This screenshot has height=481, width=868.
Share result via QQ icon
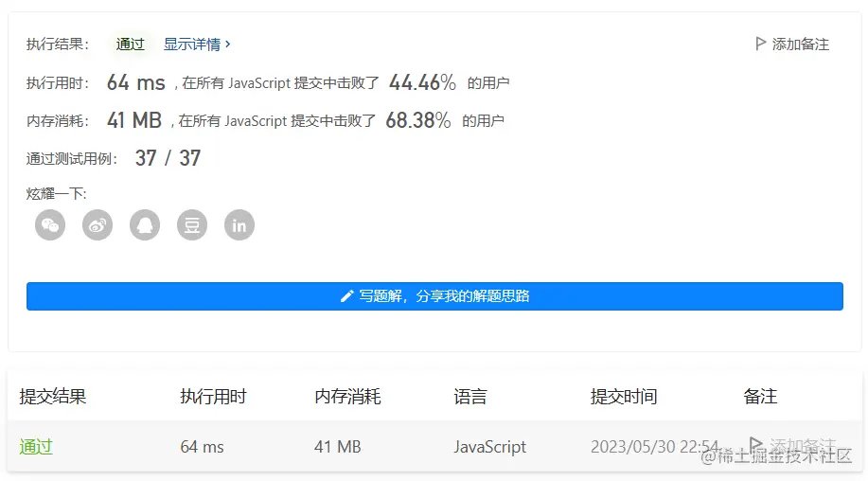point(145,225)
